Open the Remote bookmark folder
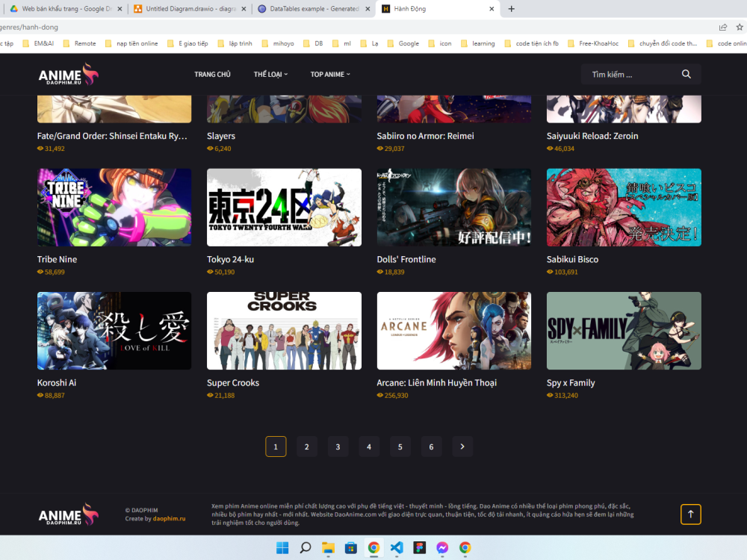 [79, 43]
